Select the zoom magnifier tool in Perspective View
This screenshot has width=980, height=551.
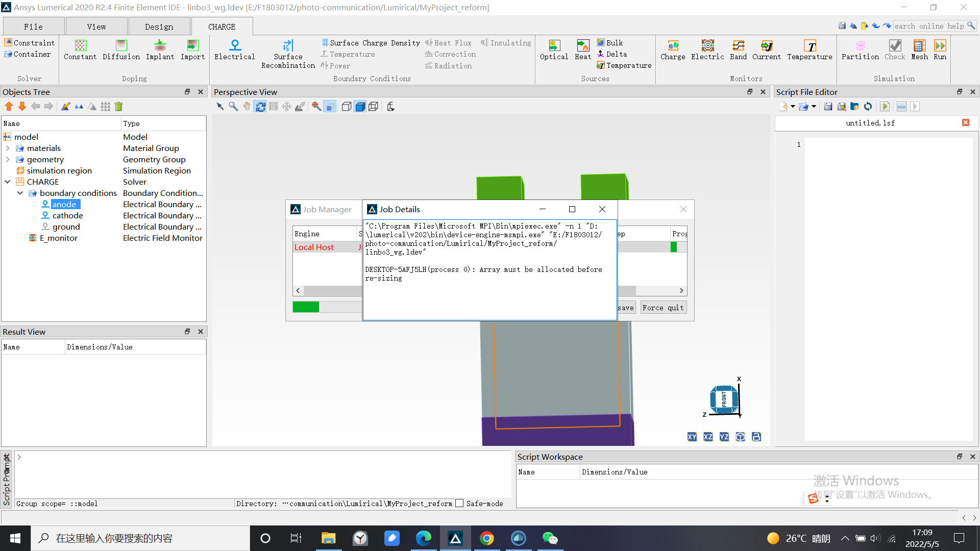click(233, 106)
